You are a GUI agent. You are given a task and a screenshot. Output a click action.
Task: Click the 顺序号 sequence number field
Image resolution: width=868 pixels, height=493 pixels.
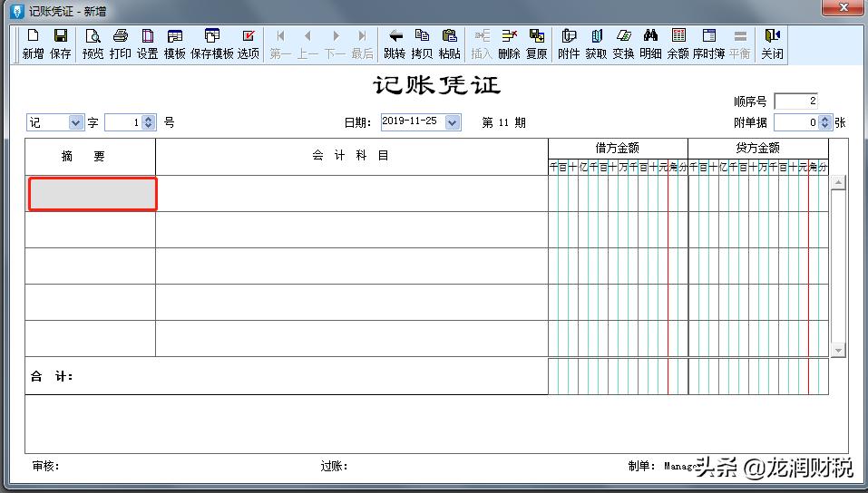(795, 101)
